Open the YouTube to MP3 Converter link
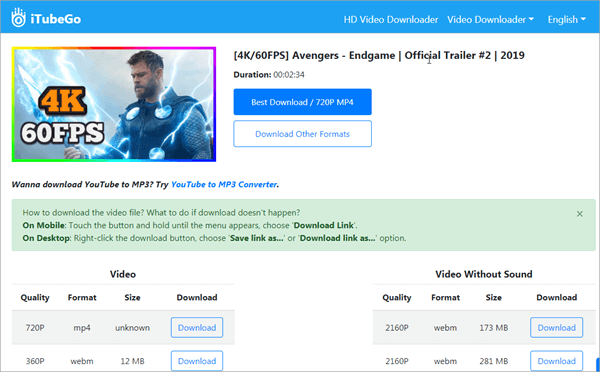600x372 pixels. [x=224, y=184]
